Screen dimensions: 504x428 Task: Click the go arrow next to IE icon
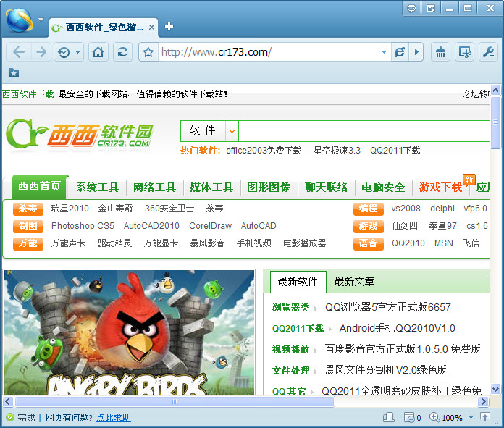click(x=416, y=51)
